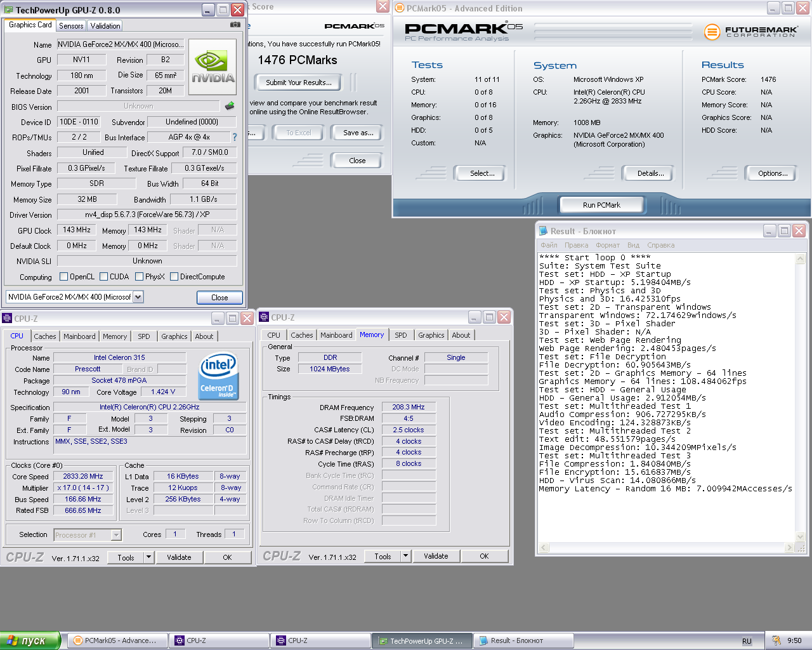Click the BIOS save chip icon in GPU-Z

pyautogui.click(x=230, y=106)
